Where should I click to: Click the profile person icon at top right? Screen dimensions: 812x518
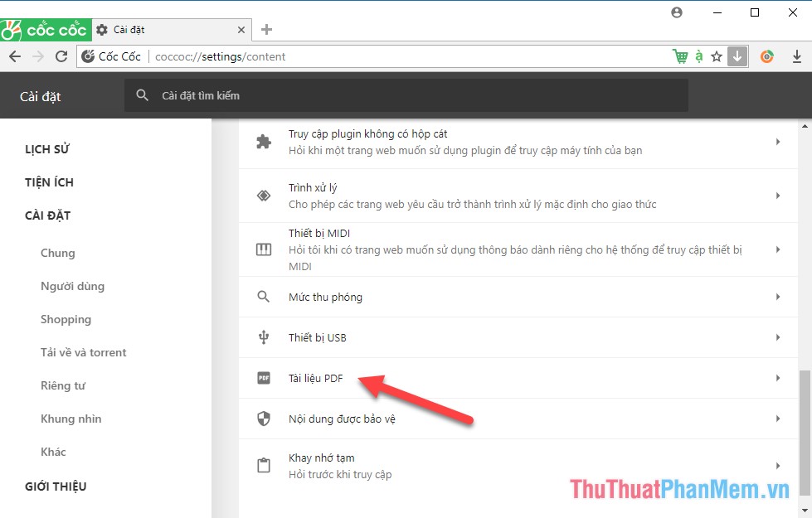pos(677,12)
